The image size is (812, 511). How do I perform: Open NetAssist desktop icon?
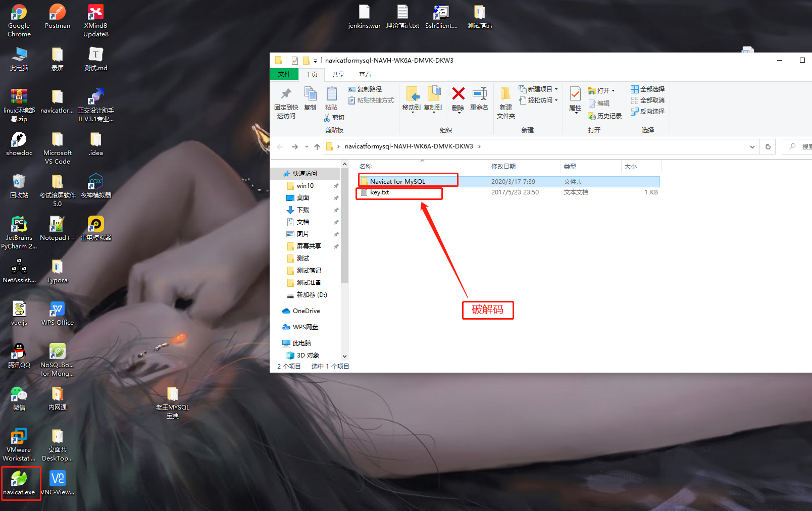click(19, 271)
